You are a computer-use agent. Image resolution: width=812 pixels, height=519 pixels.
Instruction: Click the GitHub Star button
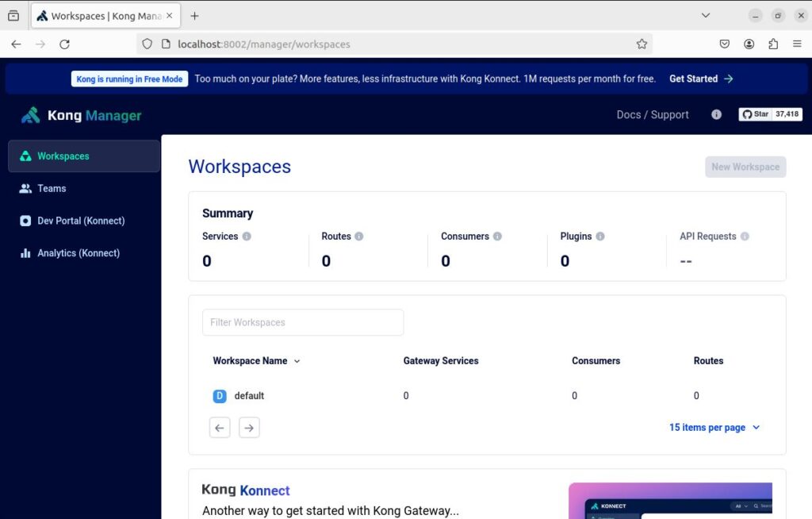point(770,114)
